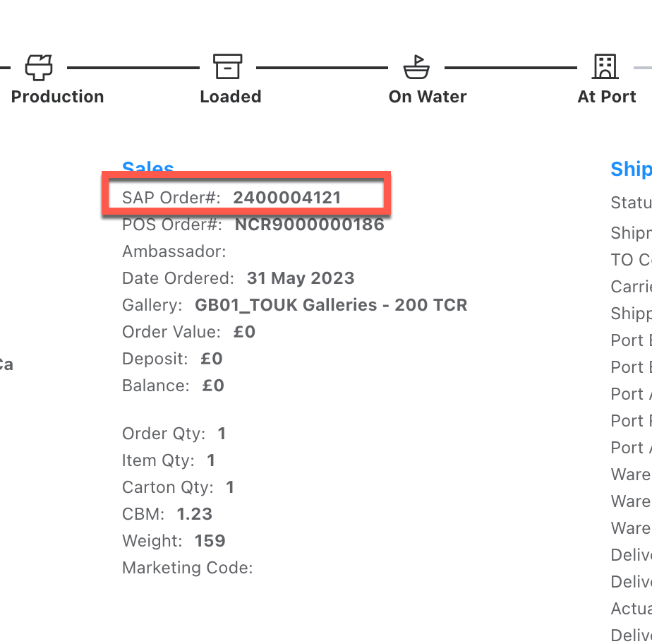Image resolution: width=652 pixels, height=644 pixels.
Task: Click the progress line between Loaded and On Water
Action: [322, 68]
